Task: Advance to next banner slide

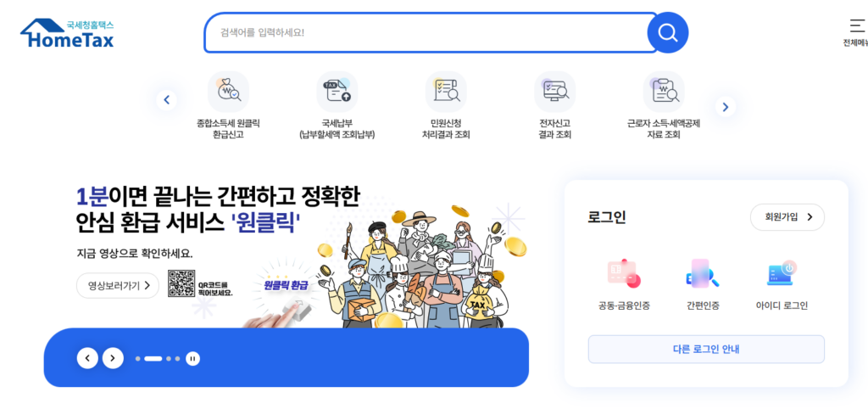Action: pyautogui.click(x=113, y=358)
